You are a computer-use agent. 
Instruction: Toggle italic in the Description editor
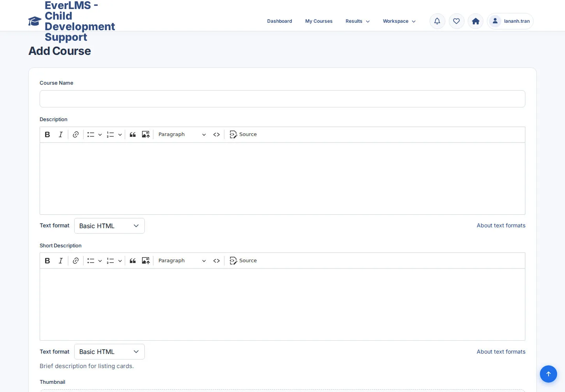click(x=60, y=134)
